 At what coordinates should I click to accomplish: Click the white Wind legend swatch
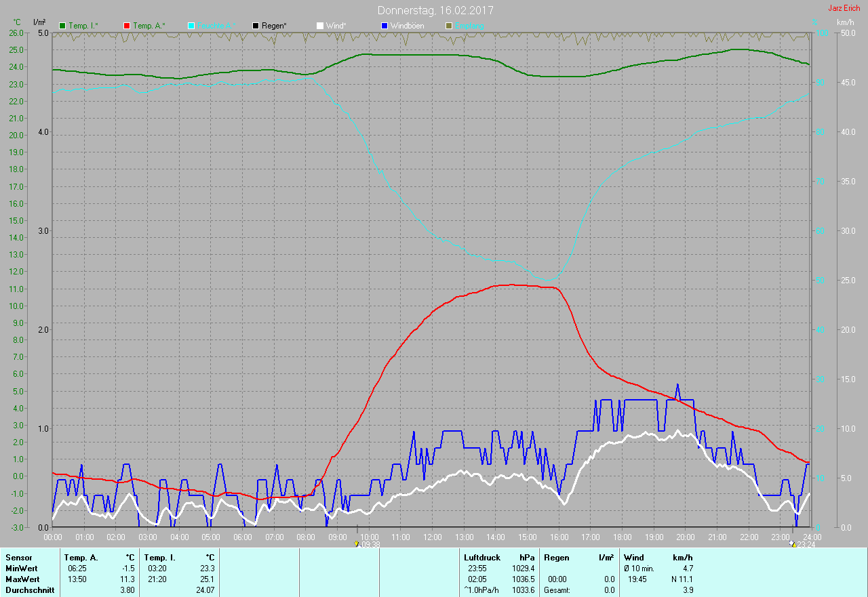(320, 26)
